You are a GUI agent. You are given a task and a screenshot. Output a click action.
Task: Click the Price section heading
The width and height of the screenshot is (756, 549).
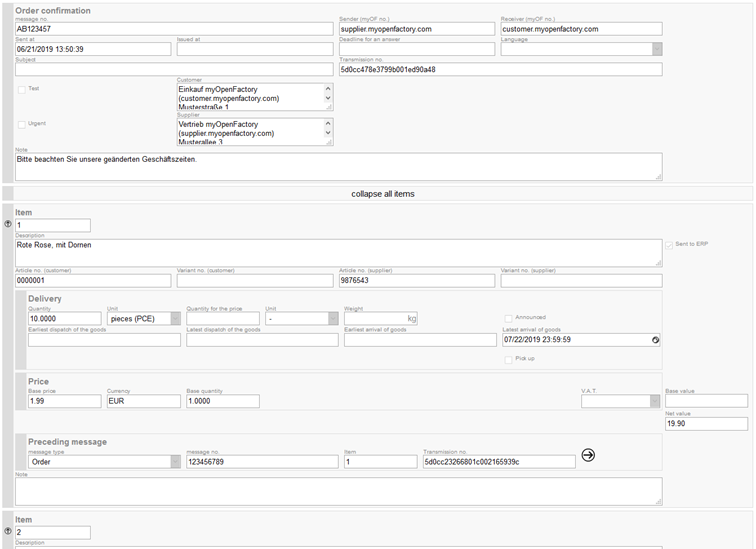pos(38,381)
